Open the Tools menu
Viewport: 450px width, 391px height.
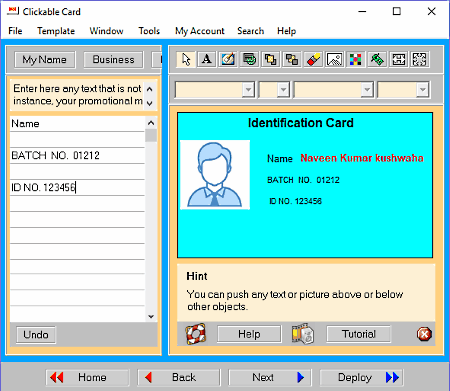149,31
